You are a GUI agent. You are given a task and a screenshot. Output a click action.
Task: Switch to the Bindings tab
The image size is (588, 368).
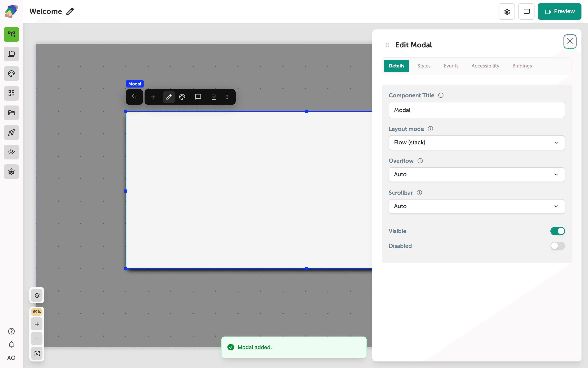(x=522, y=66)
